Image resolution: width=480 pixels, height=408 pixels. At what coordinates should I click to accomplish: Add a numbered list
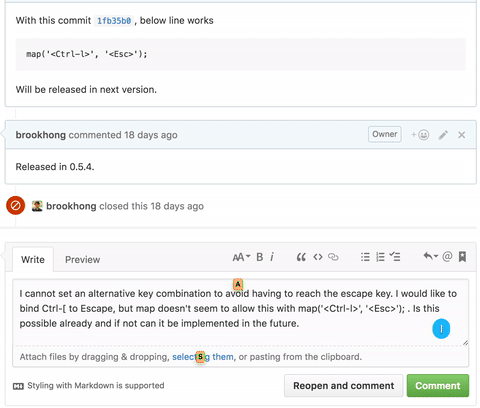point(380,257)
